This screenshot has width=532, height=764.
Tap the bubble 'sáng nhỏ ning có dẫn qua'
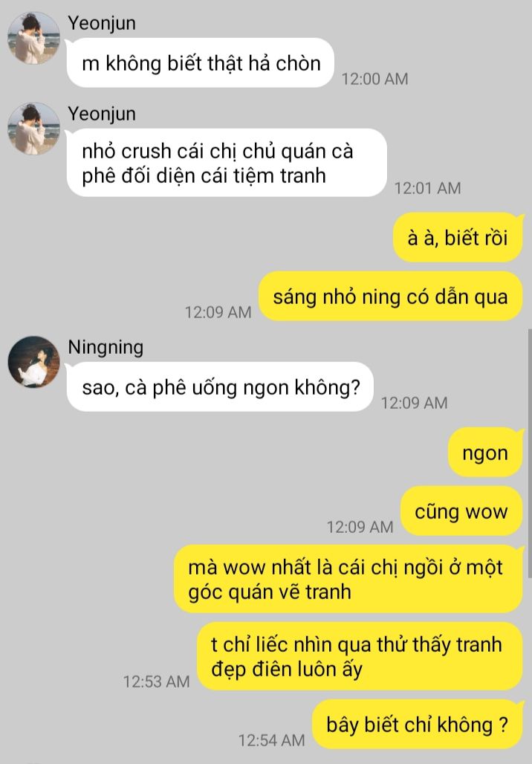point(390,297)
